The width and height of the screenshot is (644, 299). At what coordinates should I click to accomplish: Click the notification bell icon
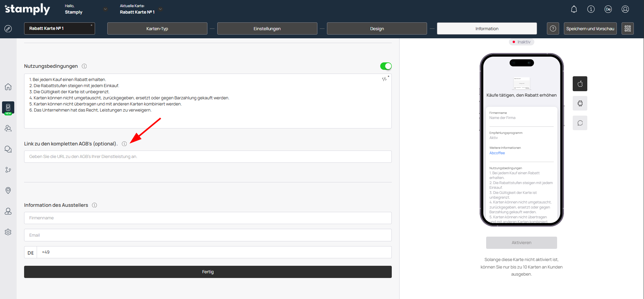click(x=574, y=9)
